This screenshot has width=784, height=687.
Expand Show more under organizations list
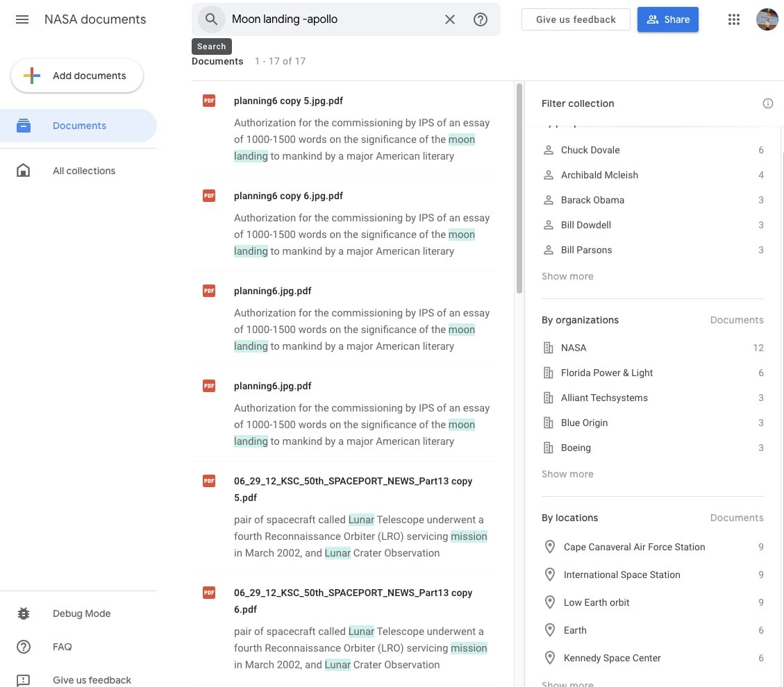point(567,474)
